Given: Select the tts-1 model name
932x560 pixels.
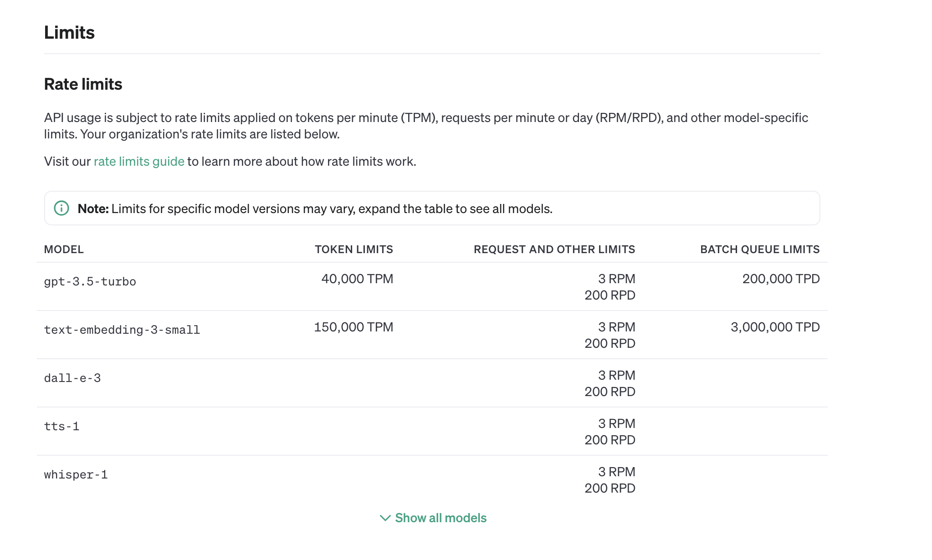Looking at the screenshot, I should tap(62, 427).
